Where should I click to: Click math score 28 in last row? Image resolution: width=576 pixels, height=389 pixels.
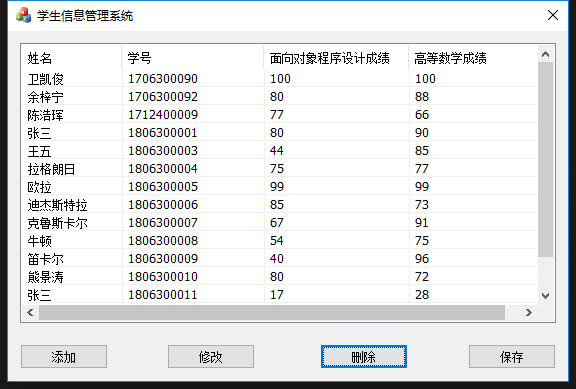coord(422,295)
